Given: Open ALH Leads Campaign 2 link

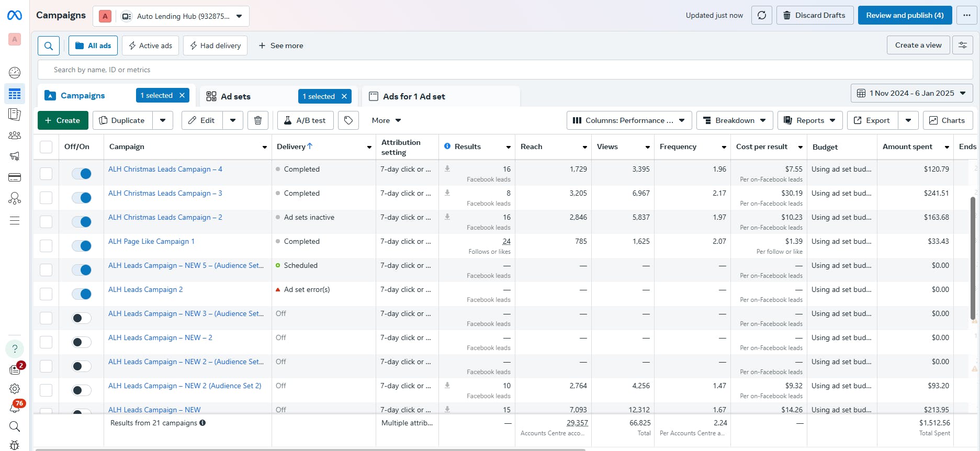Looking at the screenshot, I should [x=145, y=289].
